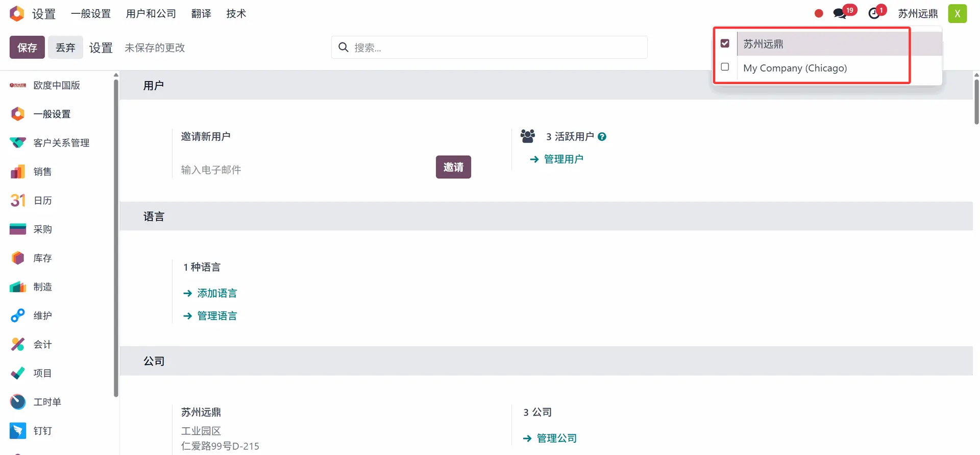
Task: Open the 技术 menu
Action: (x=236, y=14)
